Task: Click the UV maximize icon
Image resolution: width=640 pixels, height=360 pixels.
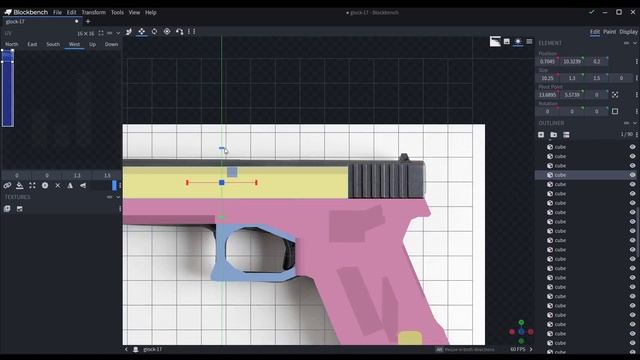Action: (32, 186)
